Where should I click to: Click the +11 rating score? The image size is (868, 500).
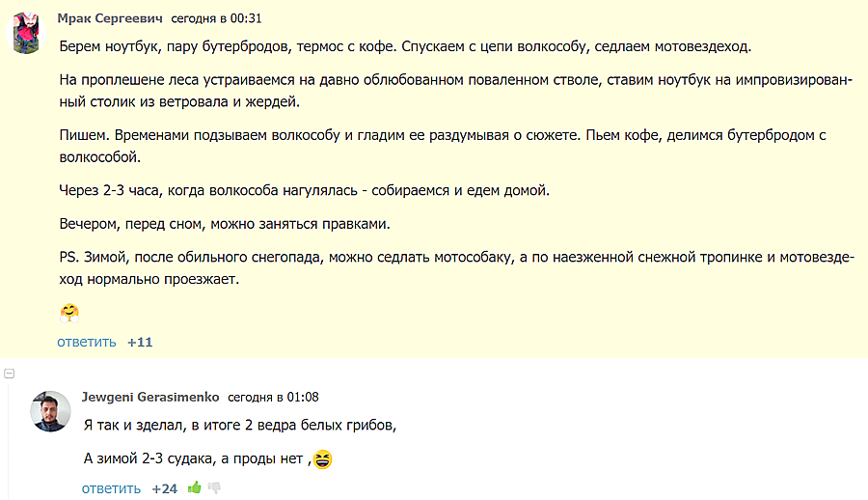pos(140,342)
